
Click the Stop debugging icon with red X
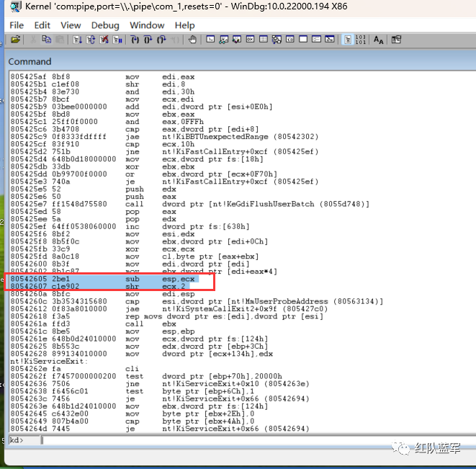pos(104,40)
